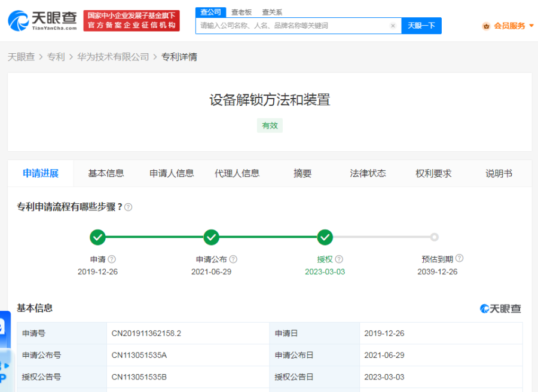
Task: Click the Tianyancha logo in header
Action: tap(42, 20)
